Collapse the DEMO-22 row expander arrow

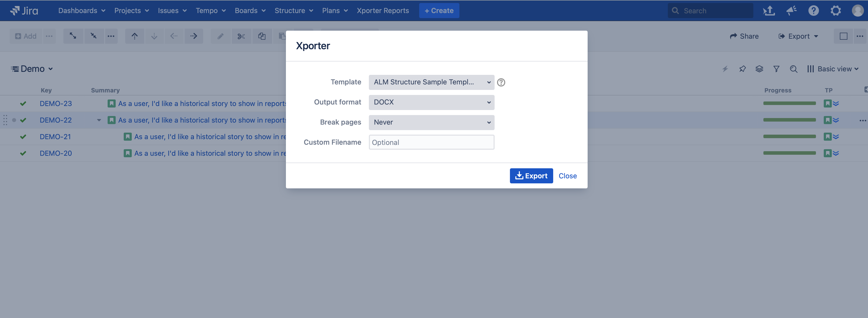(99, 120)
